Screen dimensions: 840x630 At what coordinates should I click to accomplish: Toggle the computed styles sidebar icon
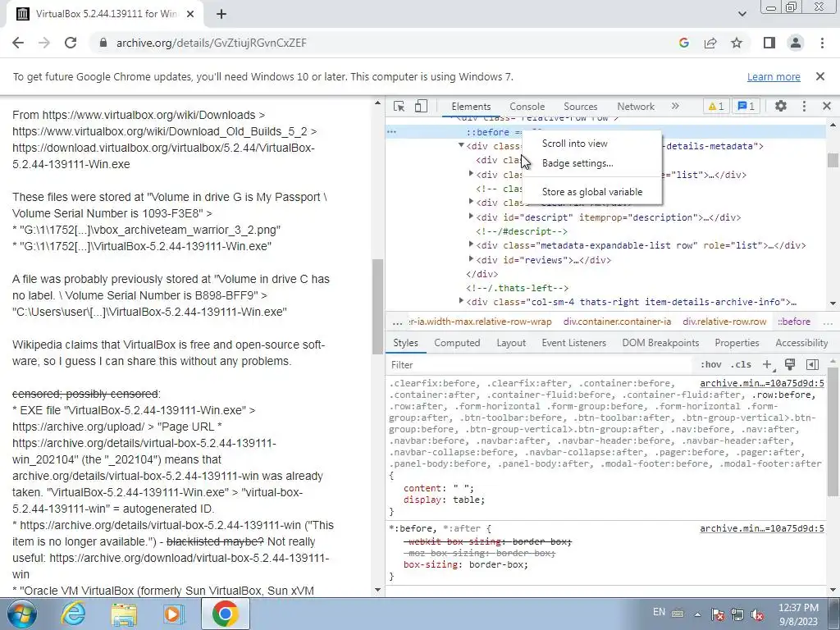coord(812,365)
